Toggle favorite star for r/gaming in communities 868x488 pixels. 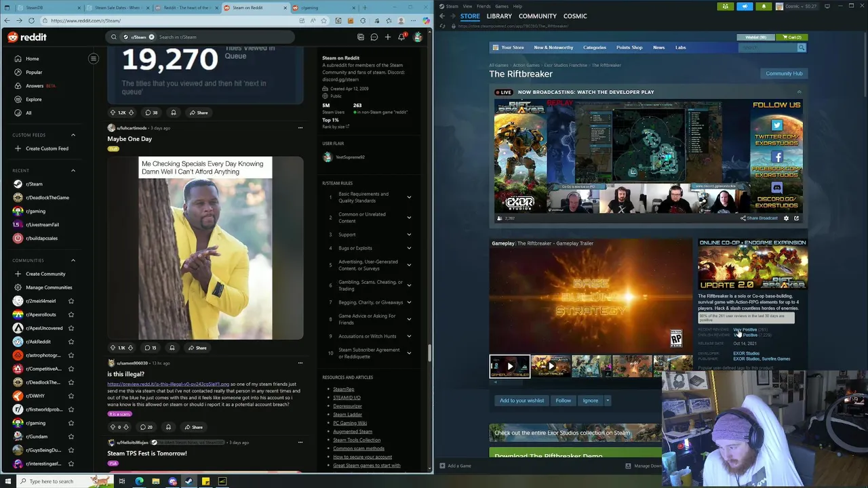(x=71, y=423)
